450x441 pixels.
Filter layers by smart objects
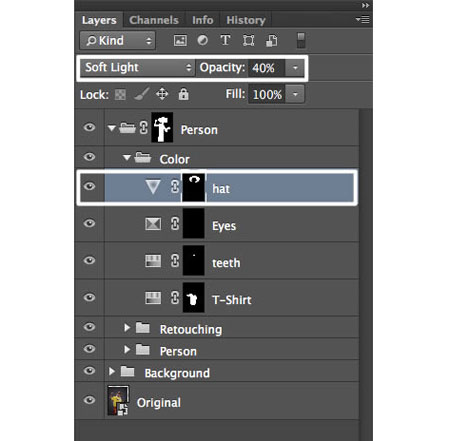pyautogui.click(x=271, y=41)
